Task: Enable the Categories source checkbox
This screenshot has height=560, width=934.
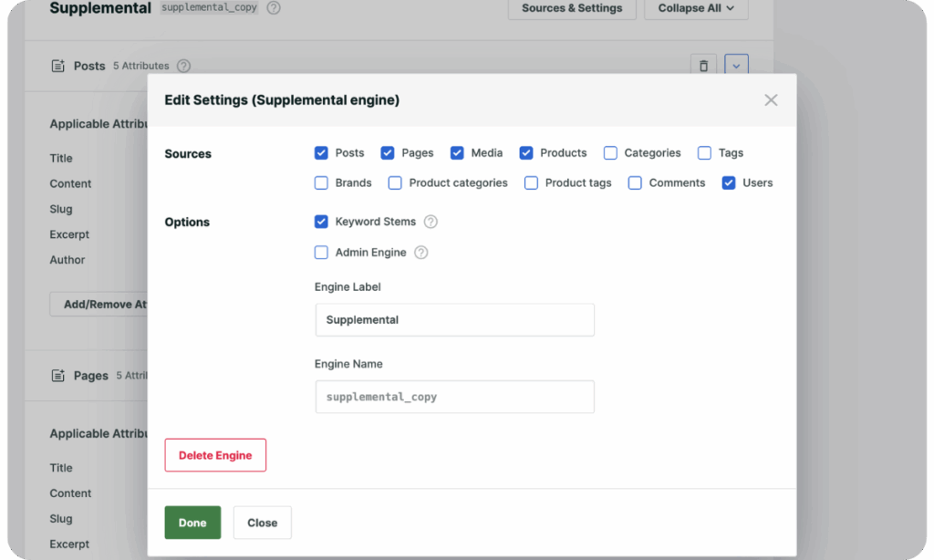Action: pyautogui.click(x=610, y=153)
